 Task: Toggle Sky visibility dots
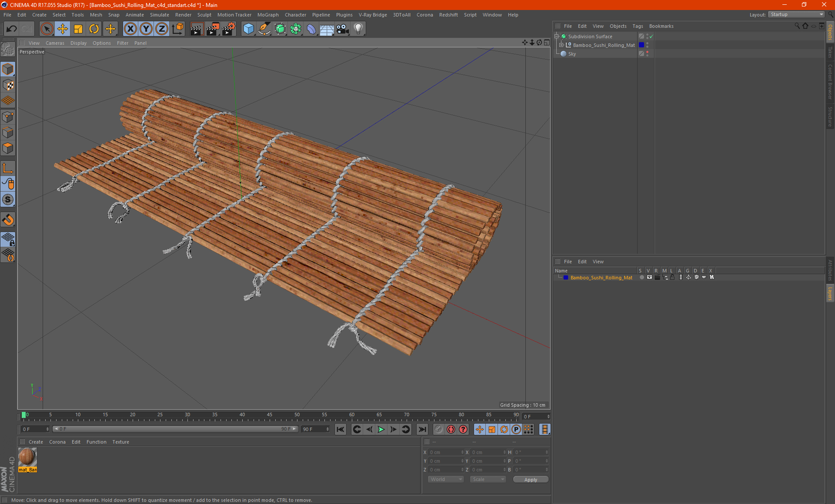[647, 54]
